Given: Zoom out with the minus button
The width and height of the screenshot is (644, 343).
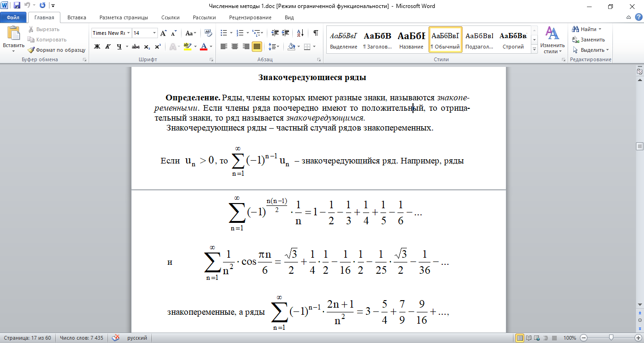Looking at the screenshot, I should pyautogui.click(x=584, y=338).
